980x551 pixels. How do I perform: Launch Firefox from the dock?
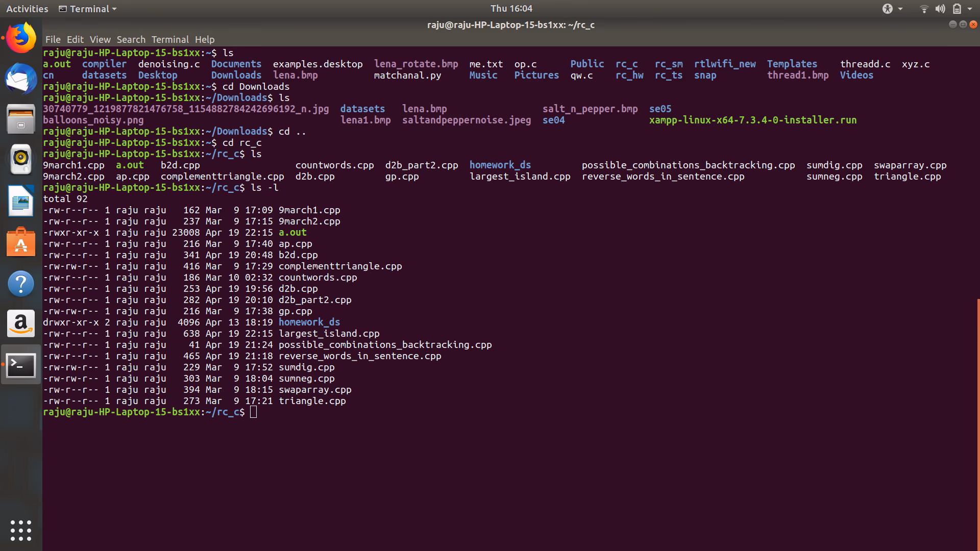pos(20,37)
